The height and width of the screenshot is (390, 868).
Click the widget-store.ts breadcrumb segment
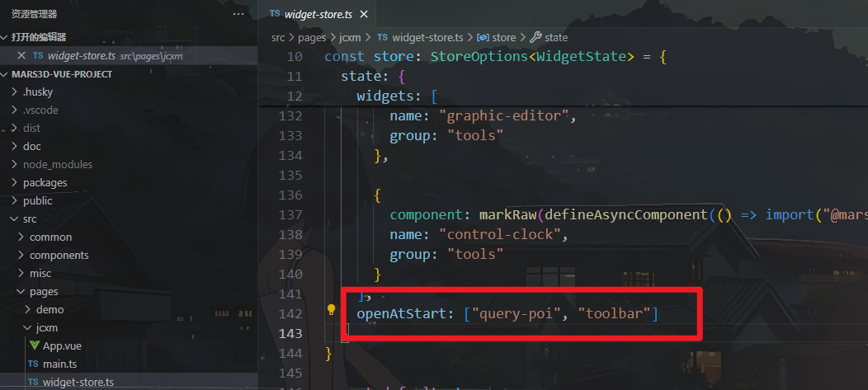pyautogui.click(x=427, y=38)
